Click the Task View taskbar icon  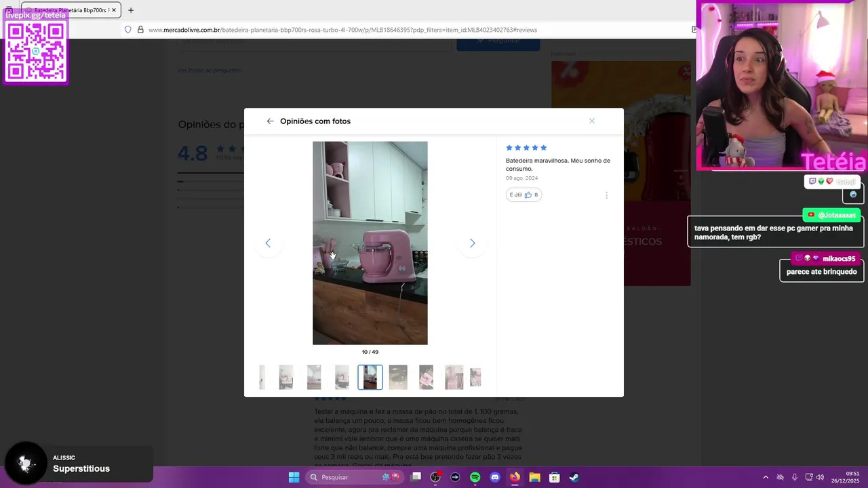coord(416,477)
